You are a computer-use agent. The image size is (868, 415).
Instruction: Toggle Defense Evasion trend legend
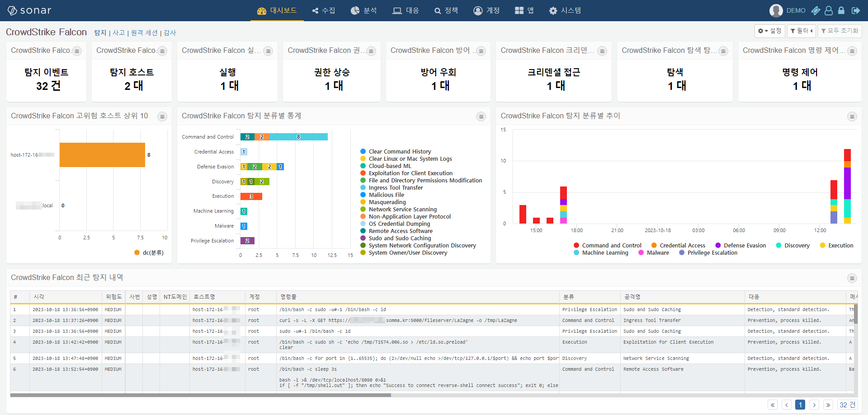(x=741, y=245)
